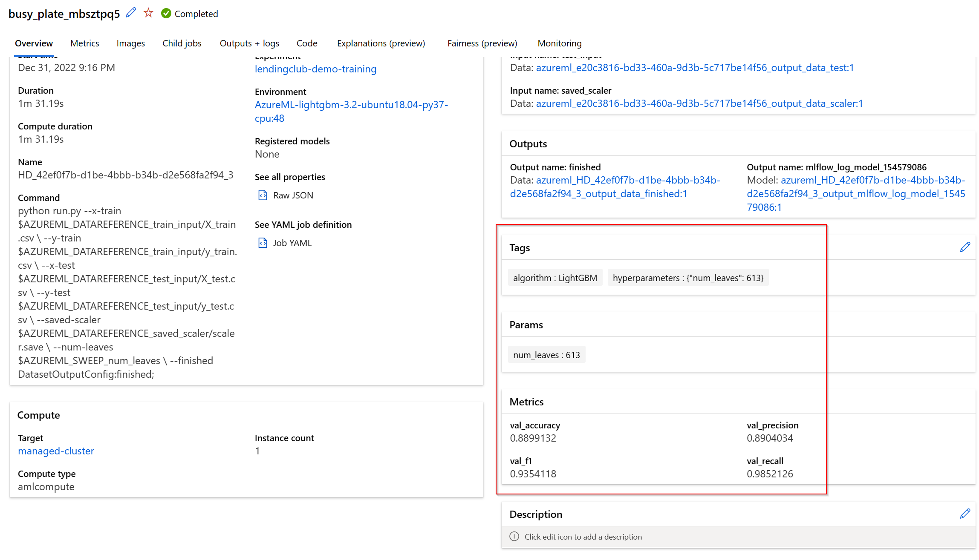Screen dimensions: 979x560
Task: Open the lendingclub-demo-training experiment link
Action: (x=315, y=69)
